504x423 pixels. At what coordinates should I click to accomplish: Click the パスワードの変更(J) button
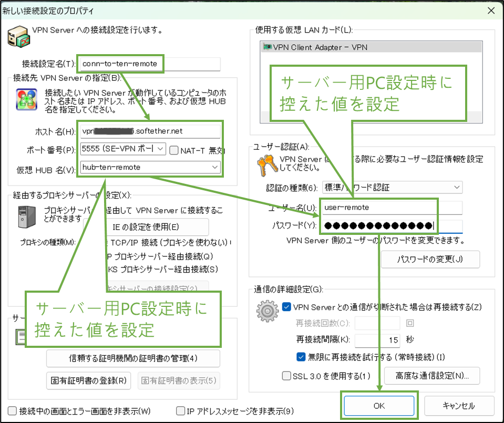coord(430,259)
